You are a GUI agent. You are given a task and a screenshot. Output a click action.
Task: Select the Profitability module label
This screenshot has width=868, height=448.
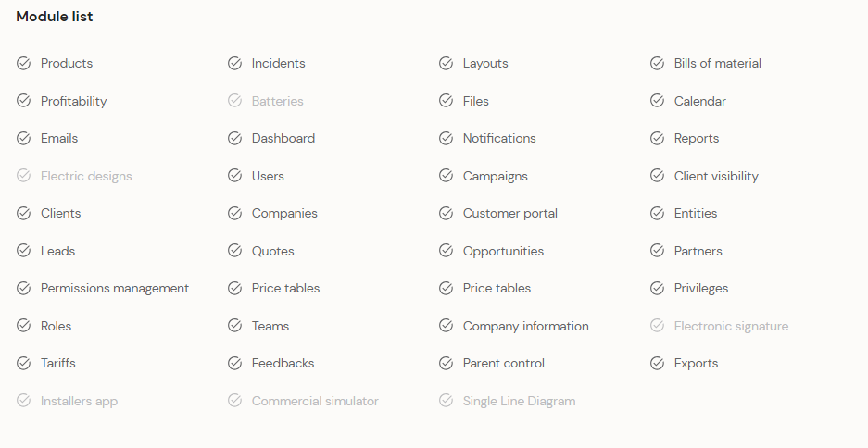pos(73,101)
